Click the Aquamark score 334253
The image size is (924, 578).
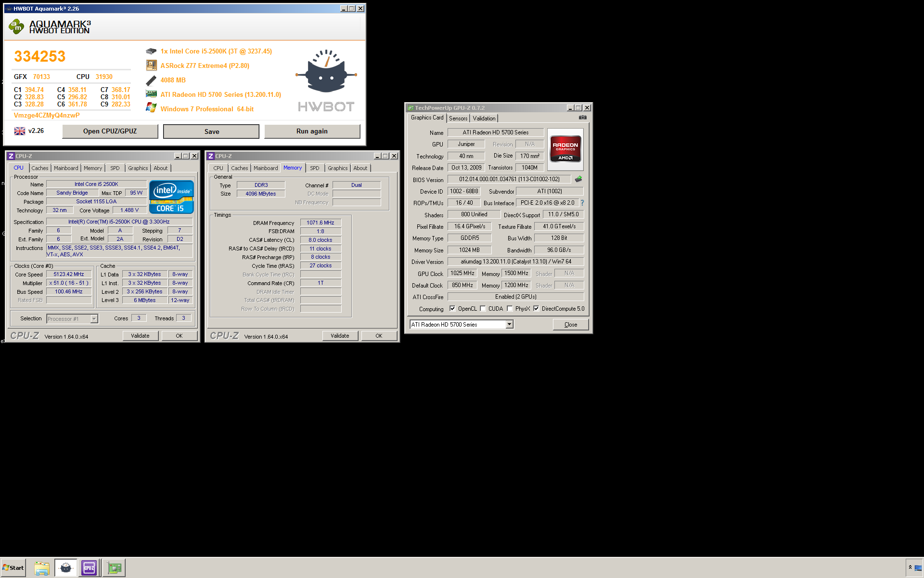point(39,56)
